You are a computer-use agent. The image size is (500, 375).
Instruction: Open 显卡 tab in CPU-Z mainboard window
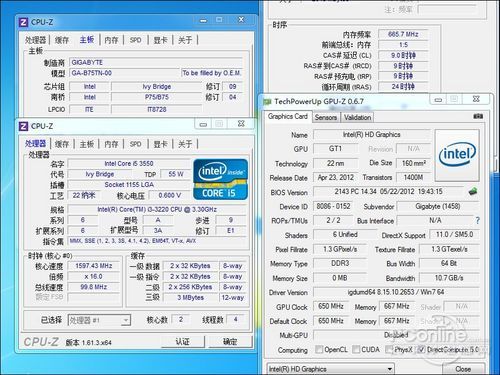click(160, 40)
